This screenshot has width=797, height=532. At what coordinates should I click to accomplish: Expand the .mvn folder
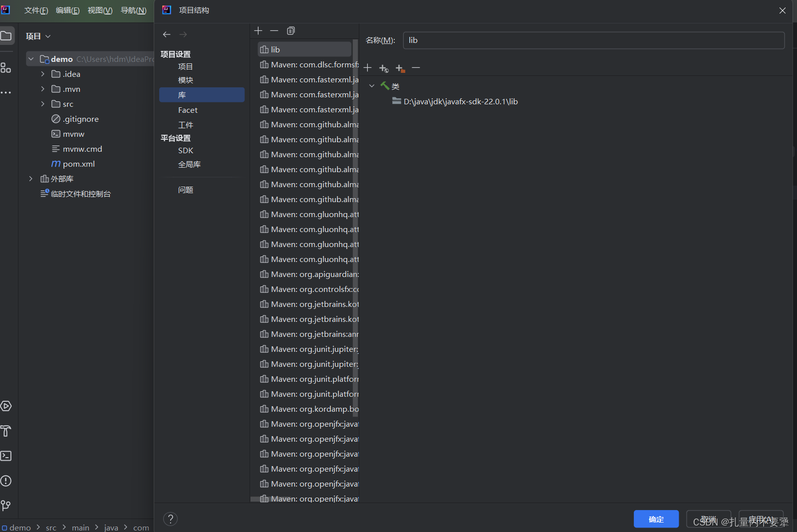tap(43, 89)
